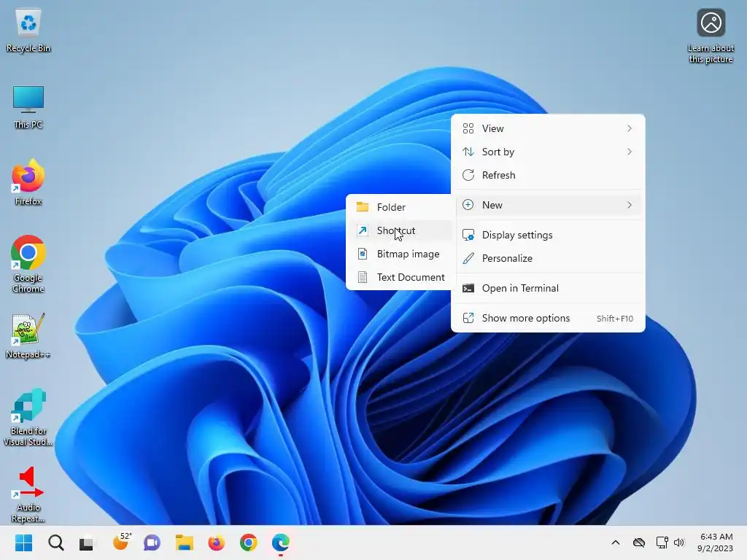Select the This PC desktop icon

28,107
